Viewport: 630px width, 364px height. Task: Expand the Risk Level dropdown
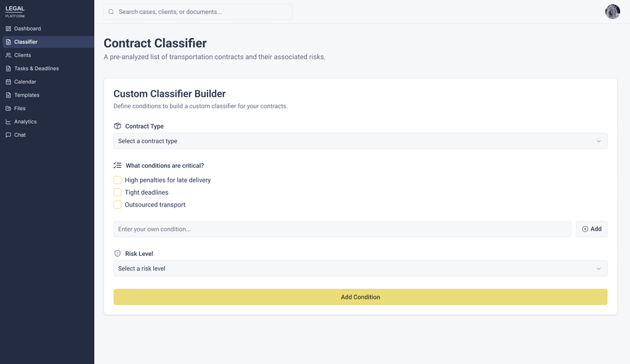pos(360,269)
